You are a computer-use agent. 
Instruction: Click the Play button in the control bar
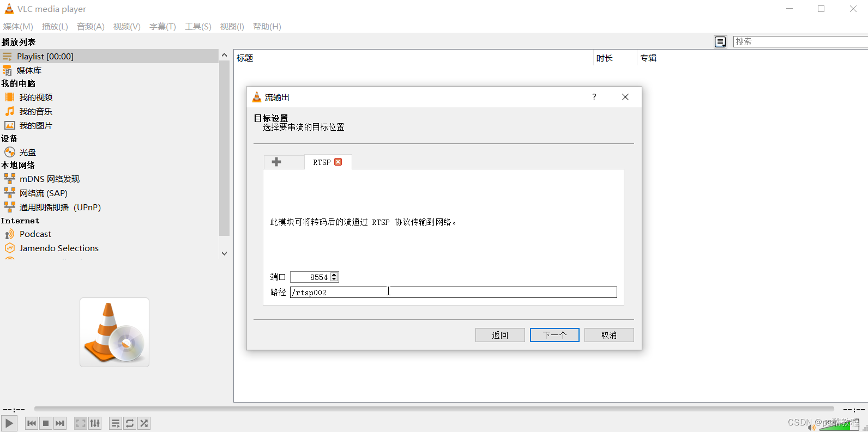click(x=9, y=423)
